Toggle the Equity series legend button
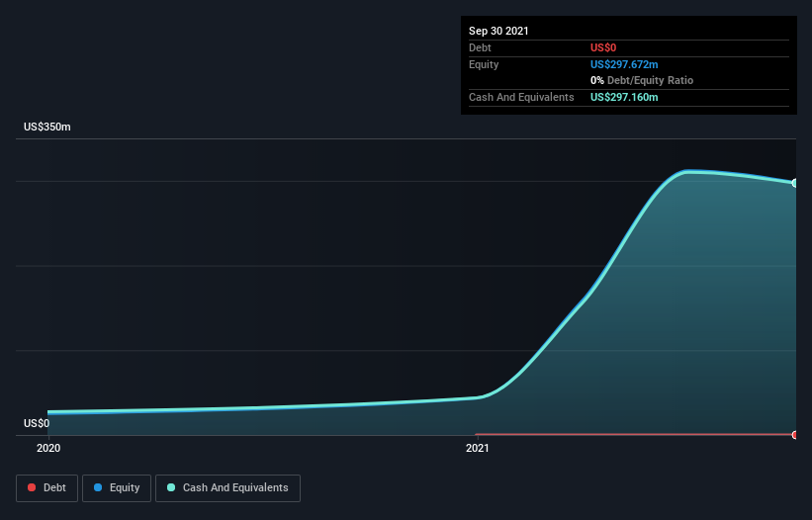Screen dimensions: 812x520 [x=117, y=488]
